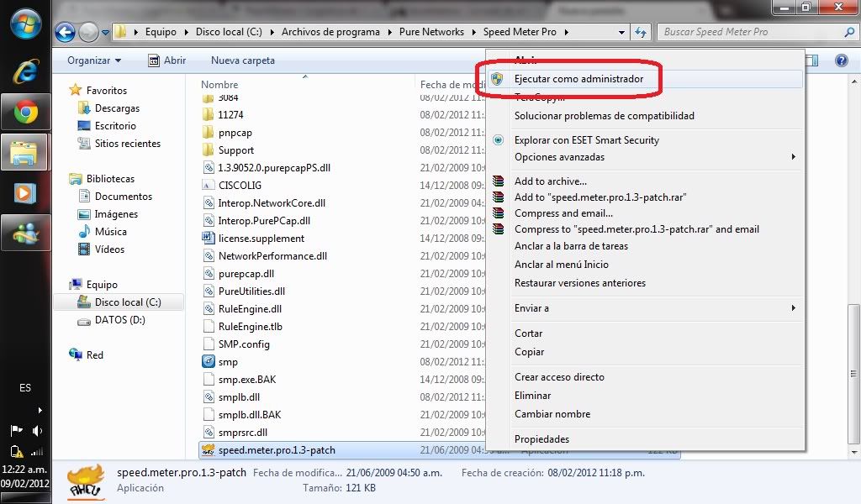Screen dimensions: 861x504
Task: Refresh the Speed Meter Pro folder
Action: click(x=640, y=33)
